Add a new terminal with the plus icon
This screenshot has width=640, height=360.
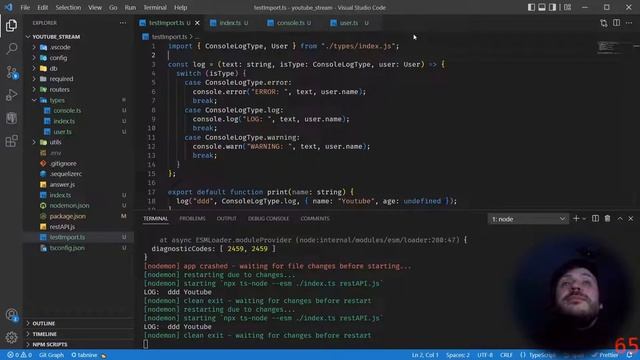point(576,219)
